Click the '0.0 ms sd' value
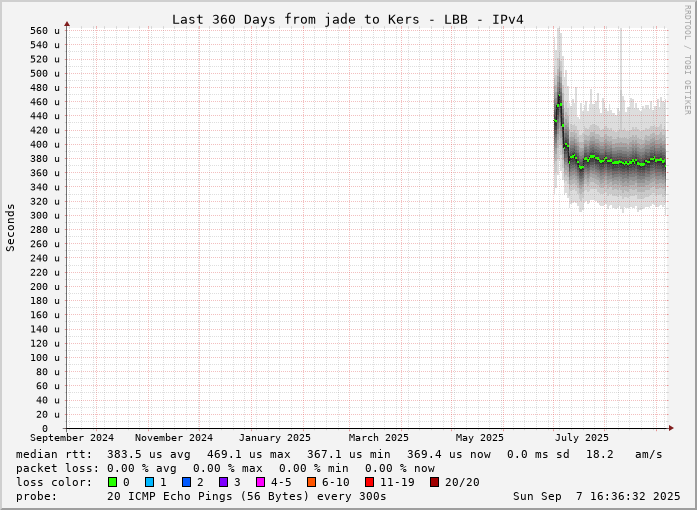The image size is (697, 510). click(538, 454)
